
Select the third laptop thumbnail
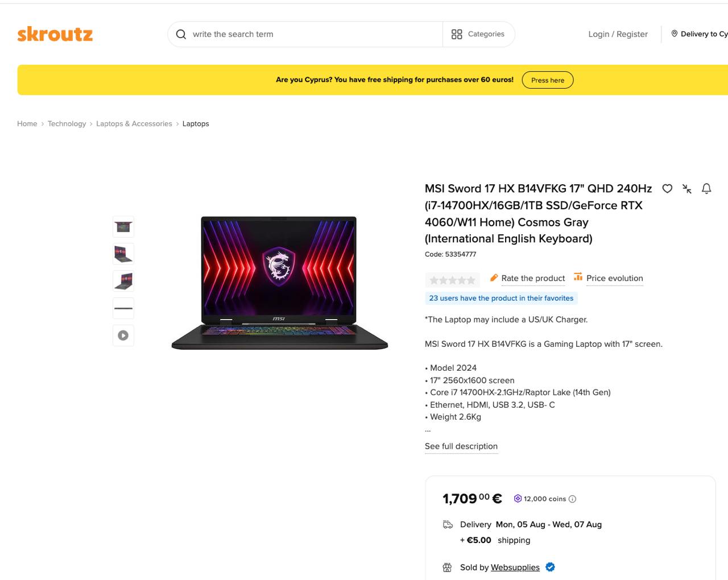123,281
